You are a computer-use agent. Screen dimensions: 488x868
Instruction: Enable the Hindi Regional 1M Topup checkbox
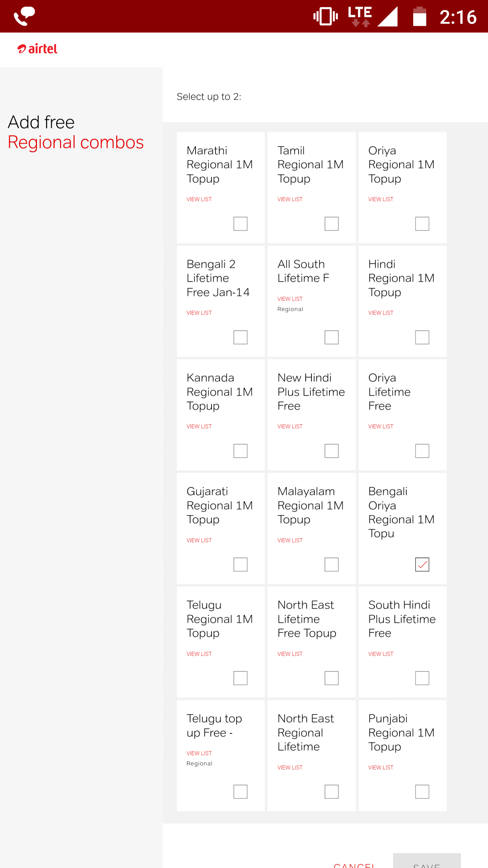(x=422, y=337)
